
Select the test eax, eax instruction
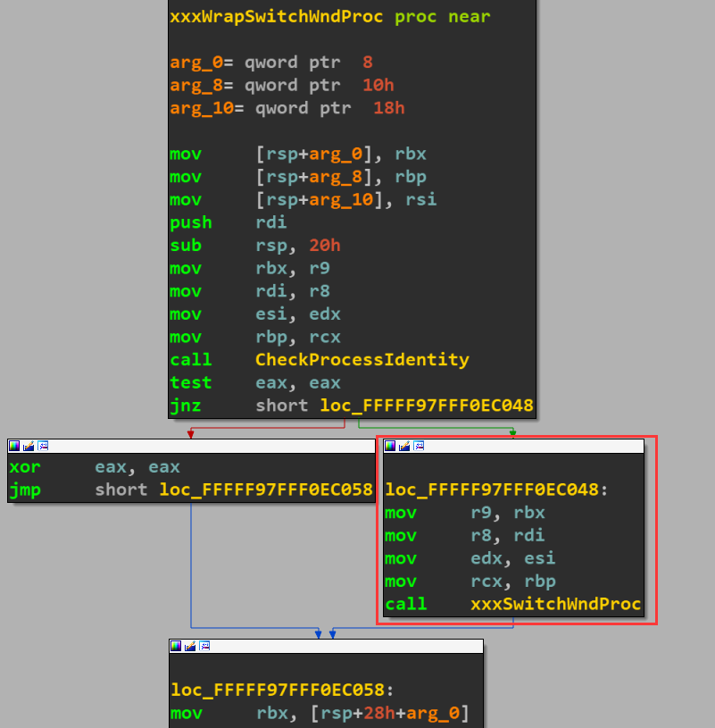tap(255, 383)
